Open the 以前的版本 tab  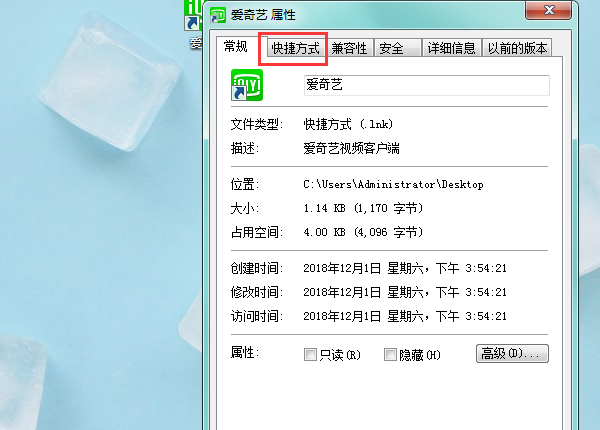click(x=517, y=48)
